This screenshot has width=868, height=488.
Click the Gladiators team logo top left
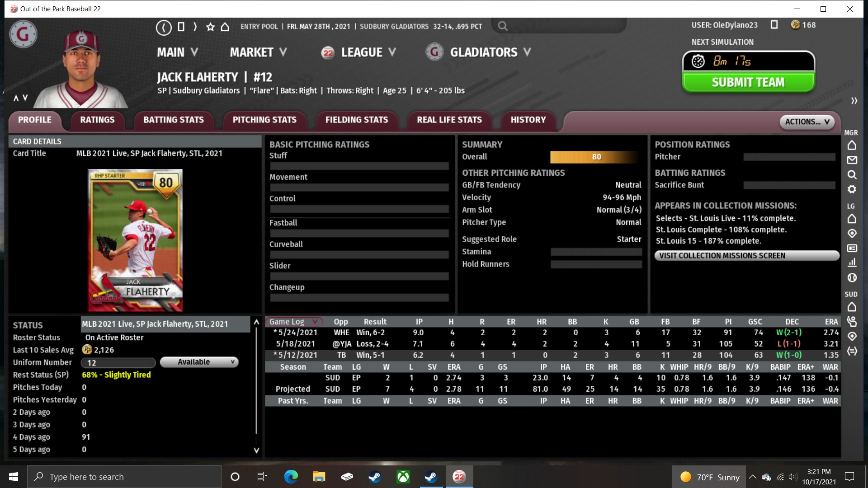[23, 34]
